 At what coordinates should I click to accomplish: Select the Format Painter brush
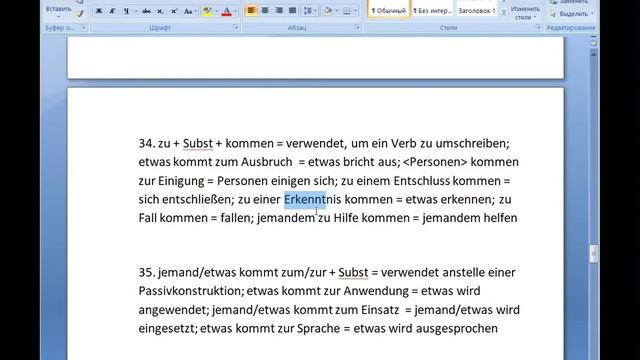[80, 13]
